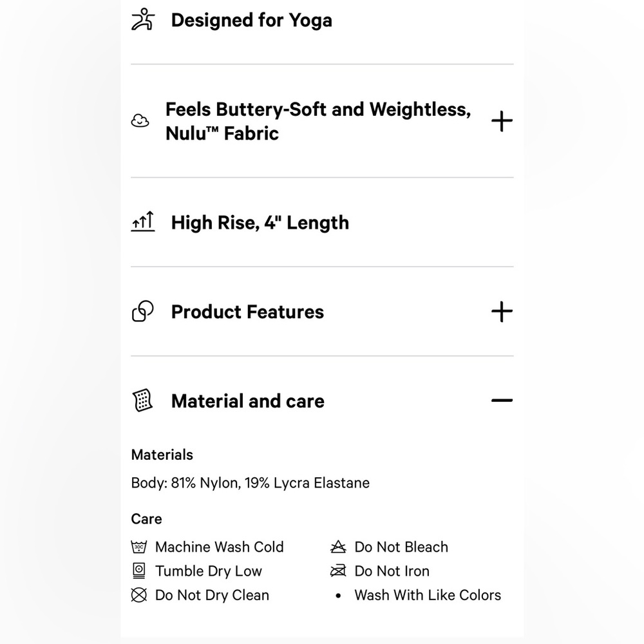Click the Product Features shapes icon
The image size is (644, 644).
[x=142, y=311]
